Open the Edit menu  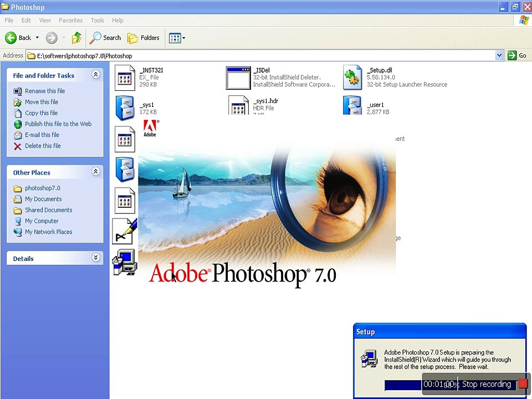(26, 21)
